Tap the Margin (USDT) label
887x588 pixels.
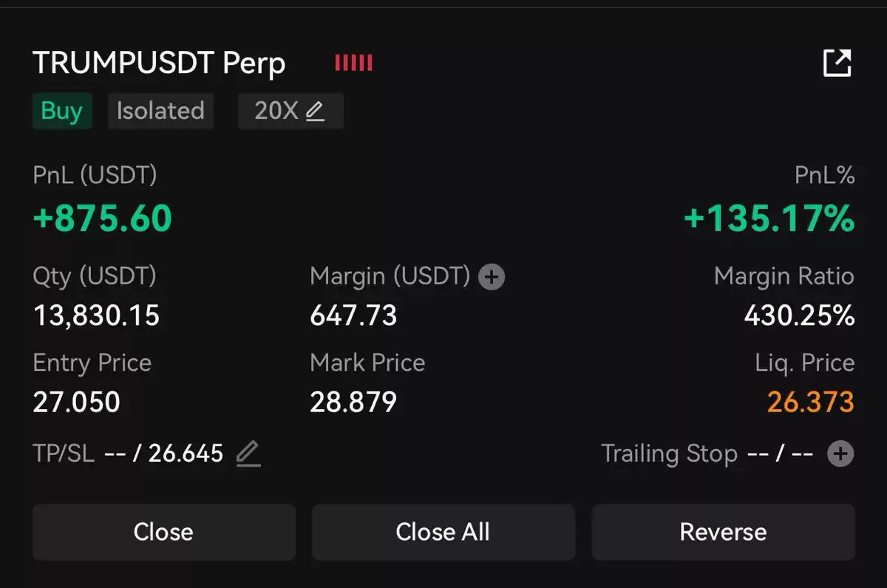tap(390, 277)
